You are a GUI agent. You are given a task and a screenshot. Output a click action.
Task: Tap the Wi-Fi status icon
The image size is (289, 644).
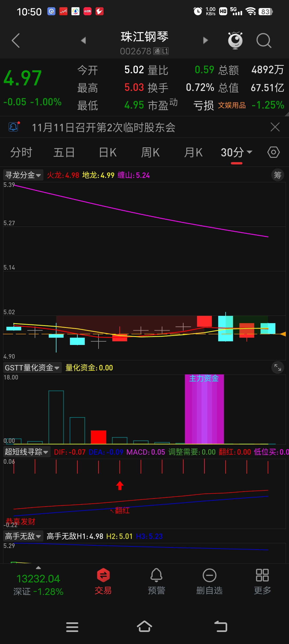pos(251,11)
